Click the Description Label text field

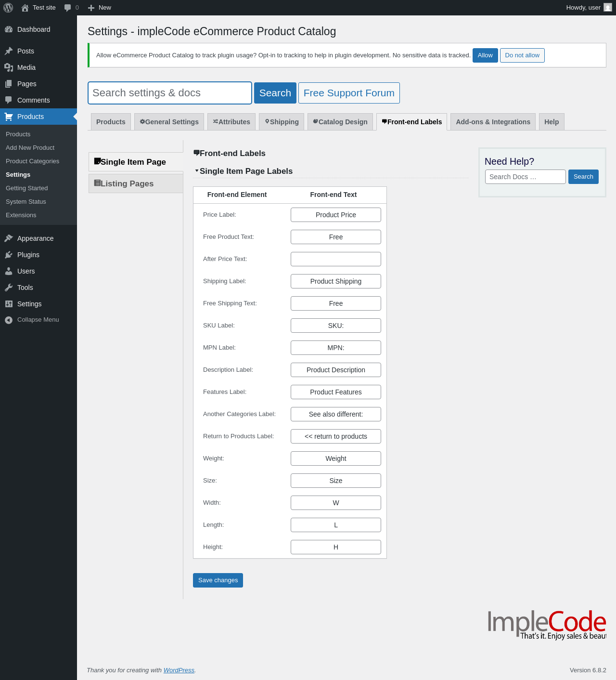click(x=336, y=370)
